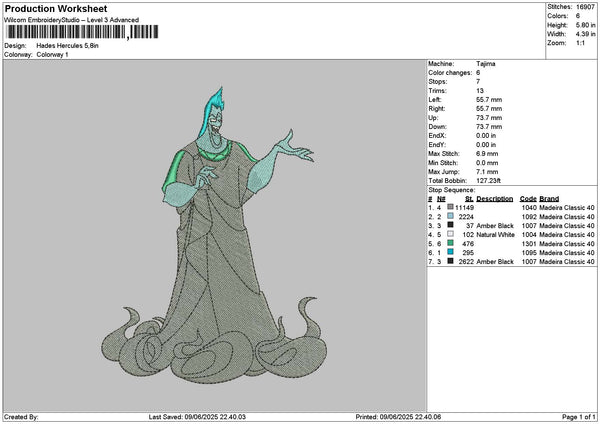Click thread code '1004'
The height and width of the screenshot is (424, 600).
tap(529, 235)
